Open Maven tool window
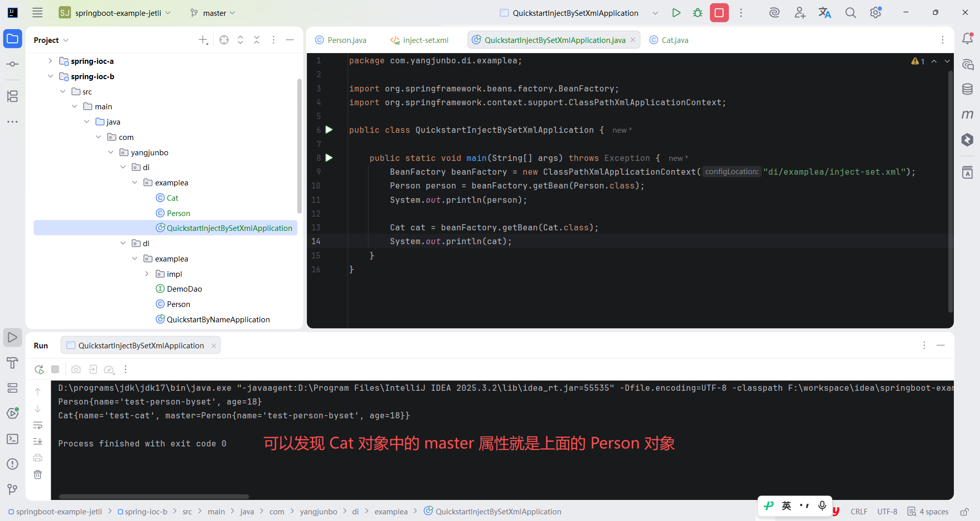The height and width of the screenshot is (521, 980). 967,114
